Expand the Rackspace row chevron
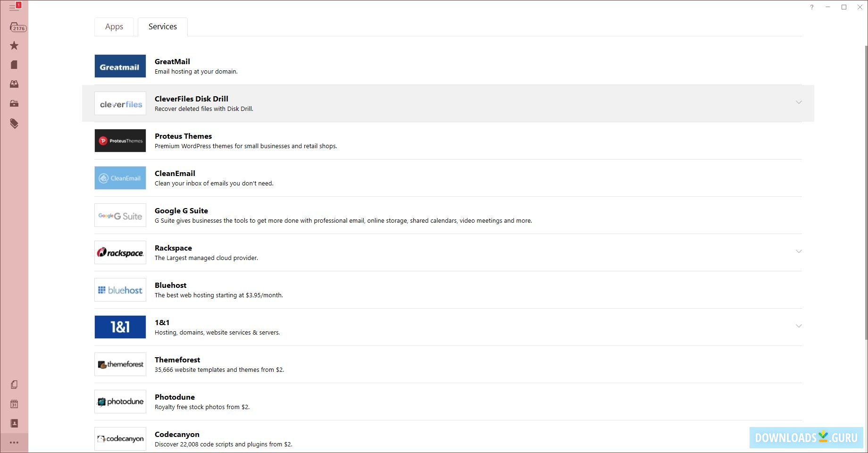The width and height of the screenshot is (868, 453). point(799,251)
